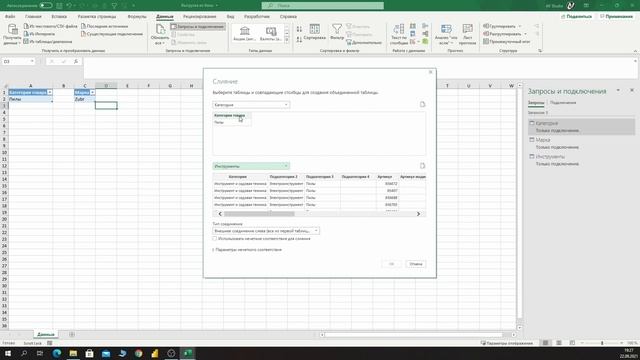Switch to the Формулы ribbon tab

(x=137, y=17)
